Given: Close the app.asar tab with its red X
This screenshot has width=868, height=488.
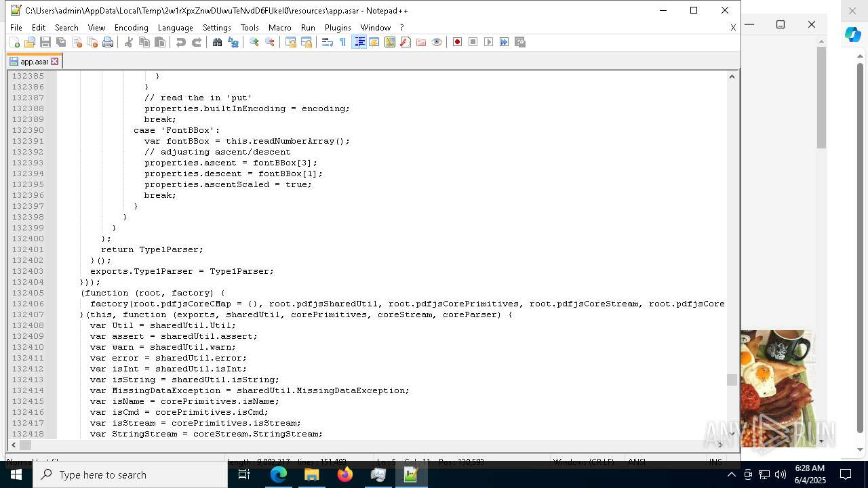Looking at the screenshot, I should click(55, 62).
